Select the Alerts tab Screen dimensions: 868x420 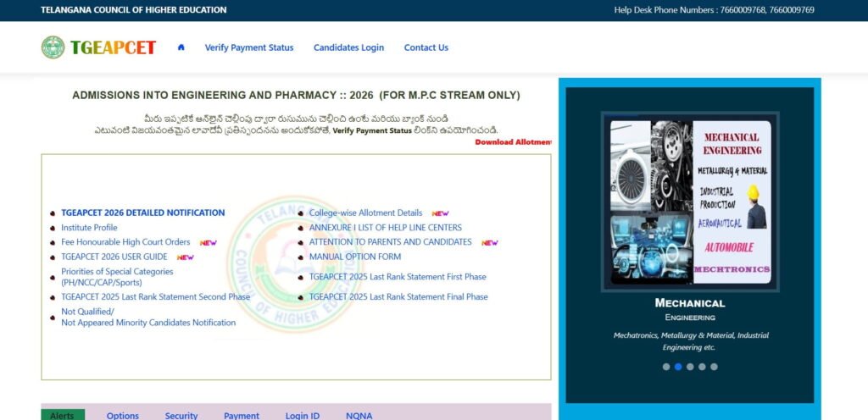pyautogui.click(x=63, y=416)
